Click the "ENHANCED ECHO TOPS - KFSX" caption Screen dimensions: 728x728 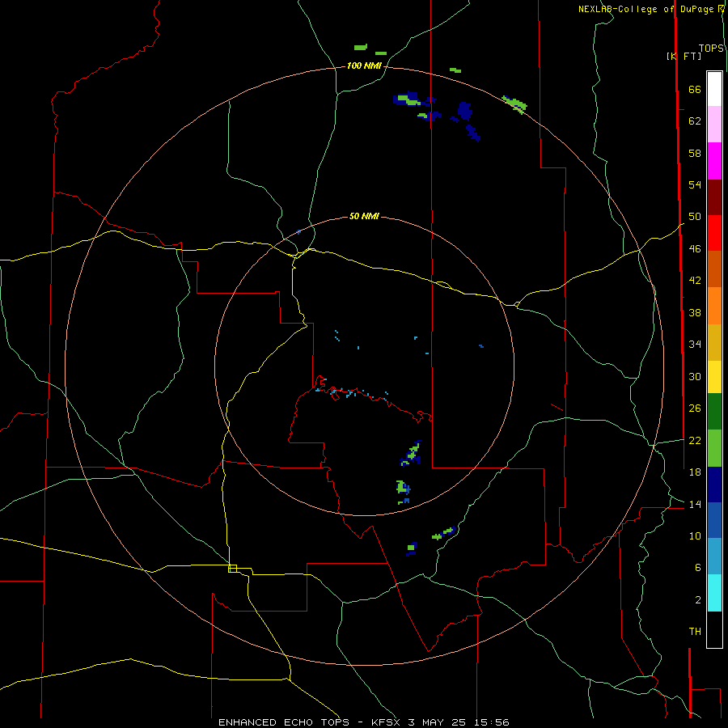click(309, 722)
